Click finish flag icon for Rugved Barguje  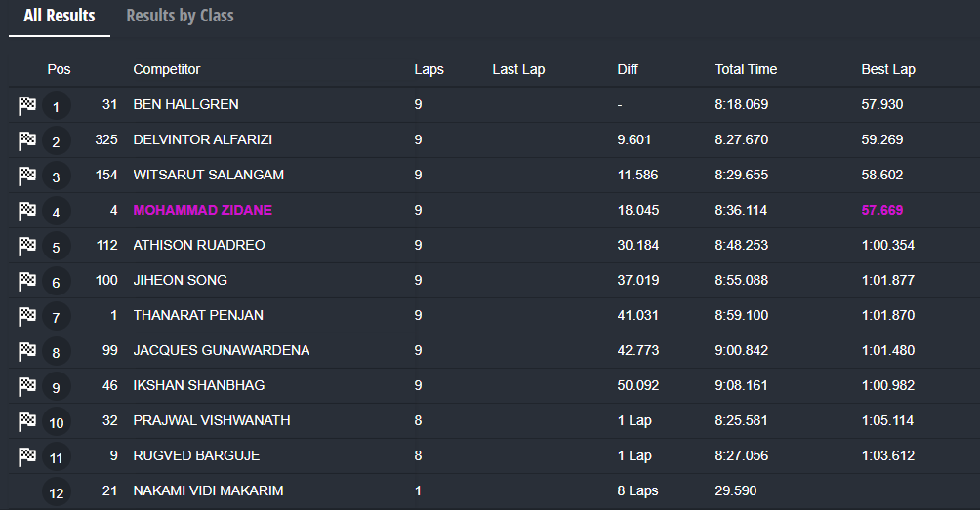click(27, 456)
